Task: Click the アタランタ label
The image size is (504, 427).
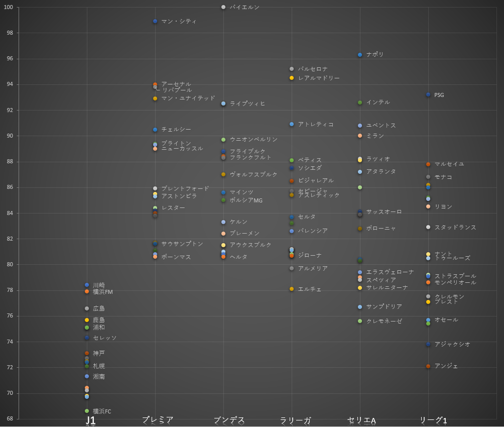Action: (x=381, y=172)
